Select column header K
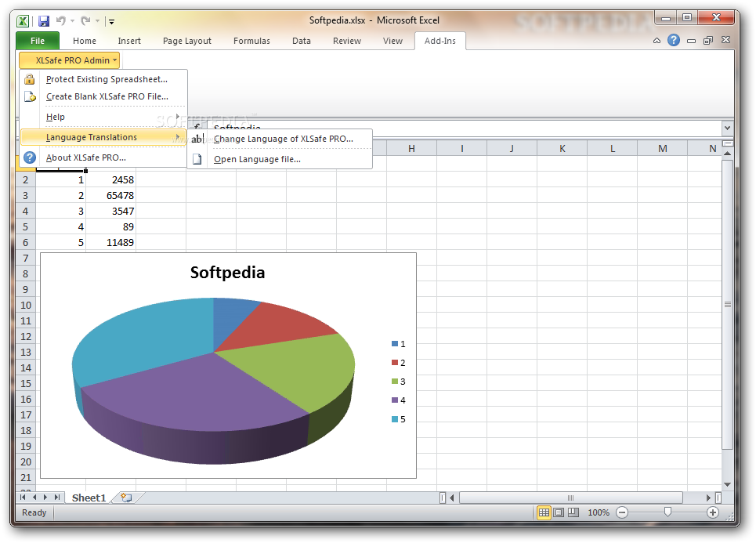This screenshot has height=543, width=756. click(562, 149)
